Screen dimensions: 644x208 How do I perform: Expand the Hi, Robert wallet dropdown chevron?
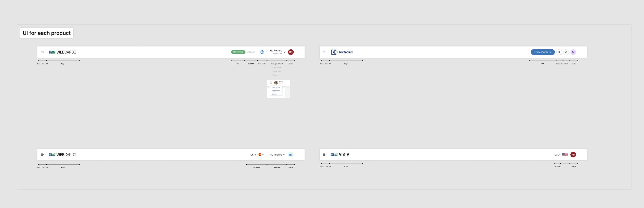tap(284, 52)
